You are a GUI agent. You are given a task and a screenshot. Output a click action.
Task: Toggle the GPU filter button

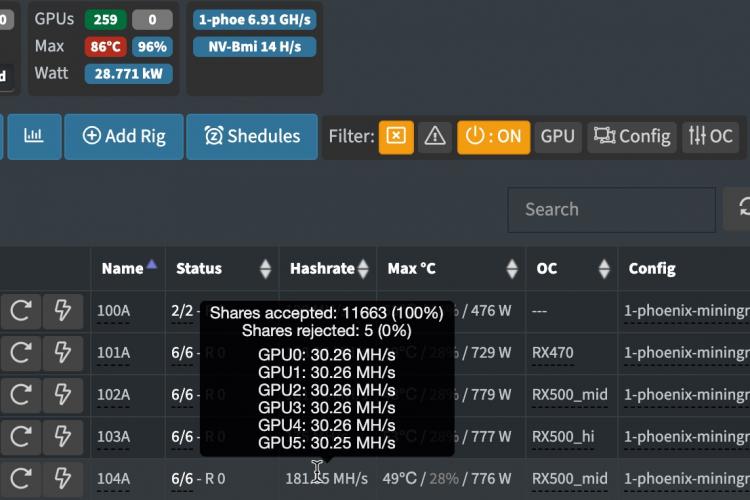[x=557, y=136]
